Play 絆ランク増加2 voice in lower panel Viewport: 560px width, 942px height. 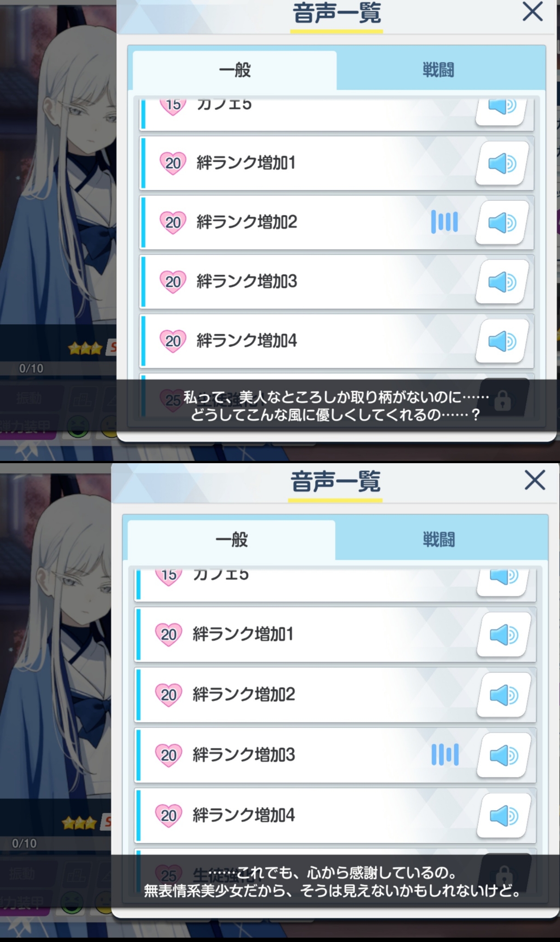click(504, 695)
